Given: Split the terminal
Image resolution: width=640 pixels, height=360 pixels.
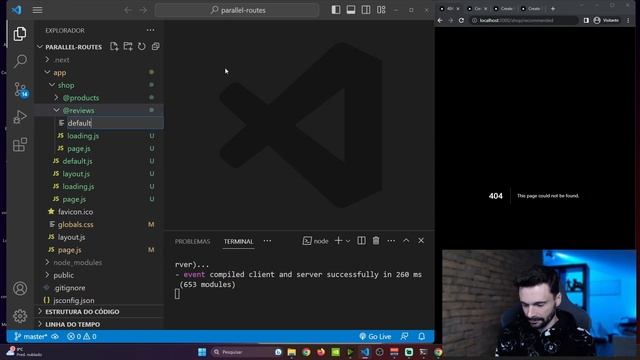Looking at the screenshot, I should (x=361, y=241).
